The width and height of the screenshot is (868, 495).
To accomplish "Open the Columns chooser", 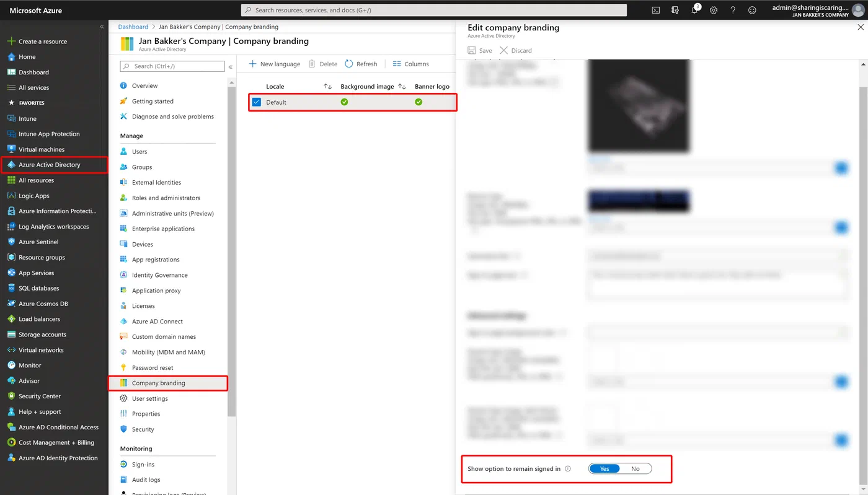I will tap(410, 64).
